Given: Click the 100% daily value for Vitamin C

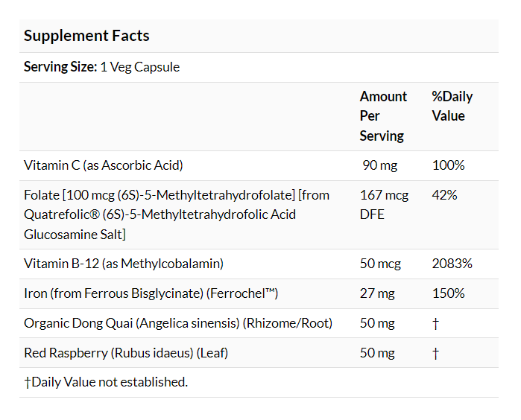Looking at the screenshot, I should (x=447, y=165).
